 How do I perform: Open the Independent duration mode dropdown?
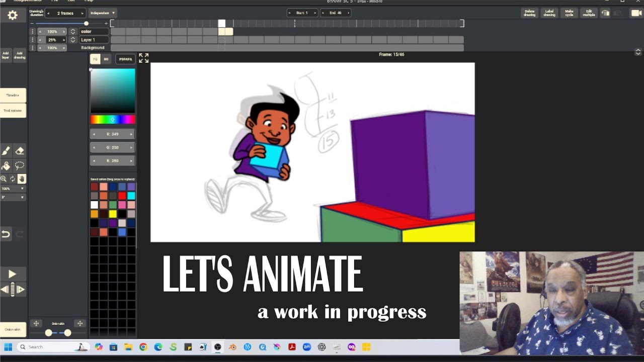point(102,13)
